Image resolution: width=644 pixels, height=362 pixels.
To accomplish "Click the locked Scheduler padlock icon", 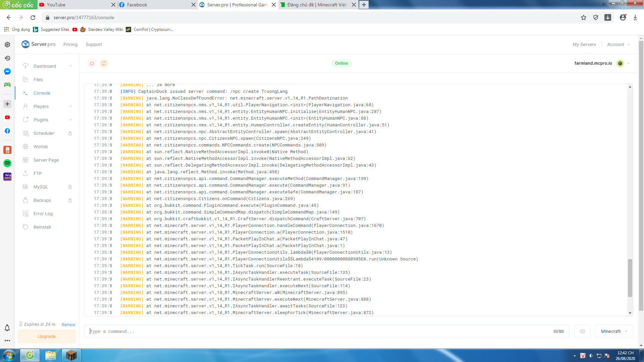I will point(70,133).
